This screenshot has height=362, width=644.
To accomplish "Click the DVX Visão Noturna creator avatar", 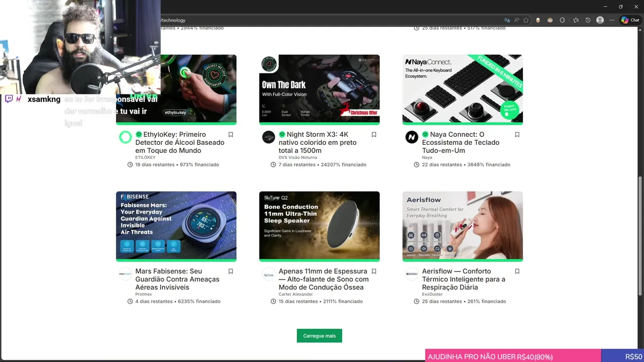I will (269, 137).
